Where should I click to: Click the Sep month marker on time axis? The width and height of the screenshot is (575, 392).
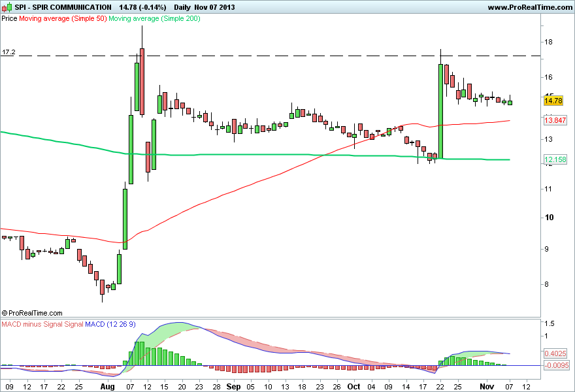coord(234,387)
